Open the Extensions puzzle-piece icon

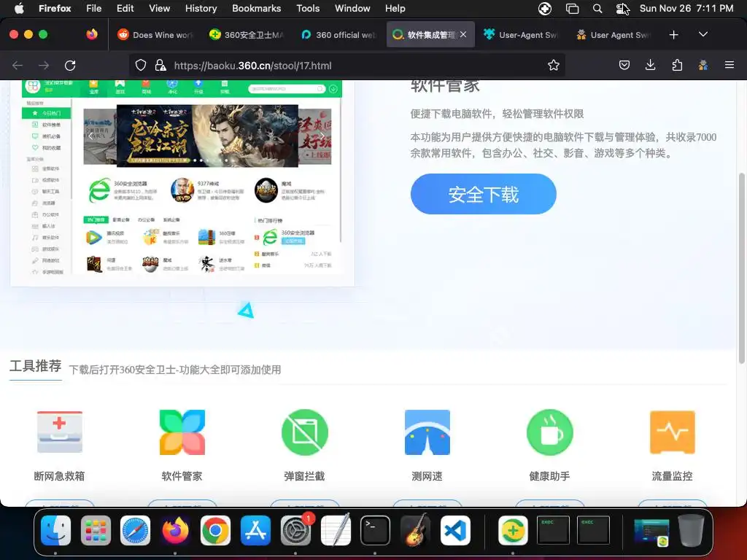[677, 65]
